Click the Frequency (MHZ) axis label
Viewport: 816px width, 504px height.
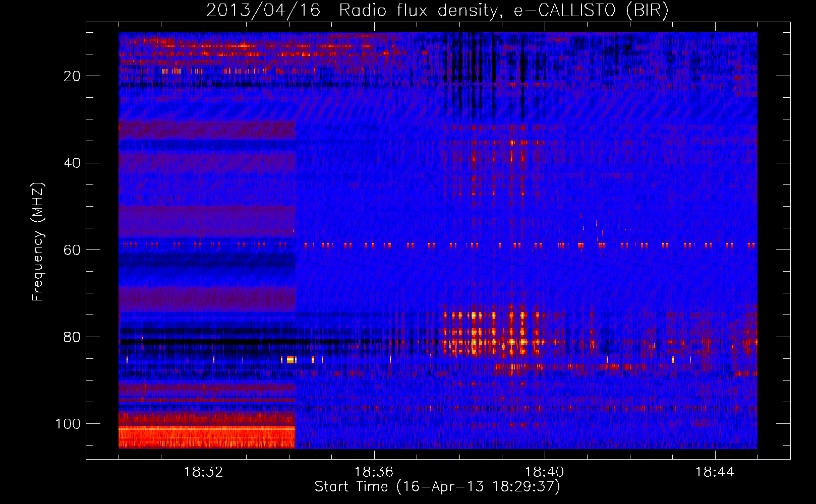coord(38,241)
